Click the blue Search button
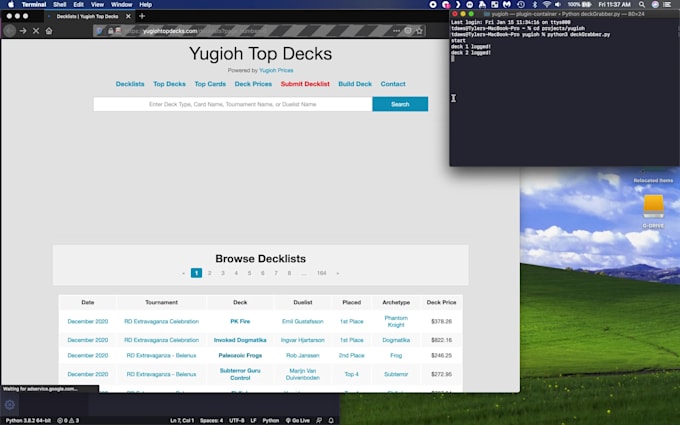680x425 pixels. click(400, 104)
